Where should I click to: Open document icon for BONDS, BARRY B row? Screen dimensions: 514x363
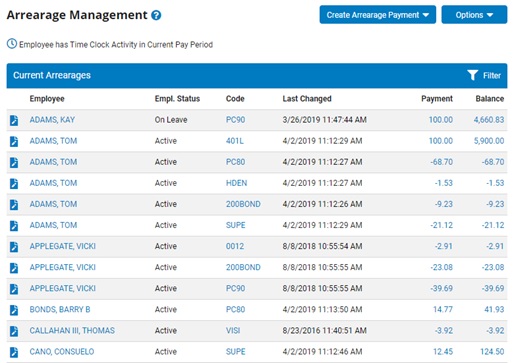click(x=14, y=310)
